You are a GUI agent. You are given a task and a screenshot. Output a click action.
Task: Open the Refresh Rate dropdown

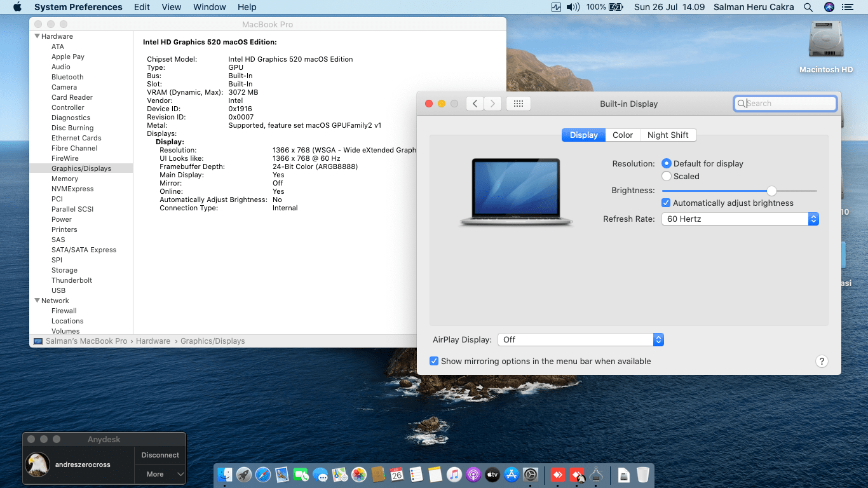click(x=740, y=219)
